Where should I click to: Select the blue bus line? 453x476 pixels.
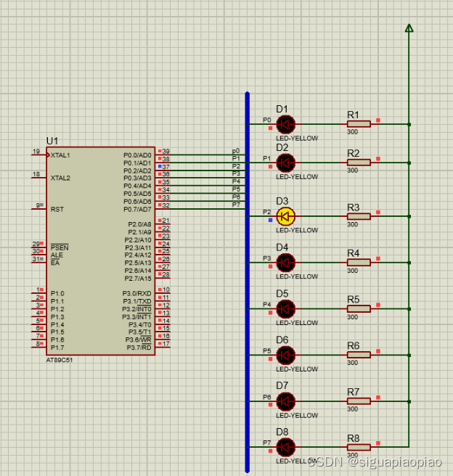pos(247,282)
